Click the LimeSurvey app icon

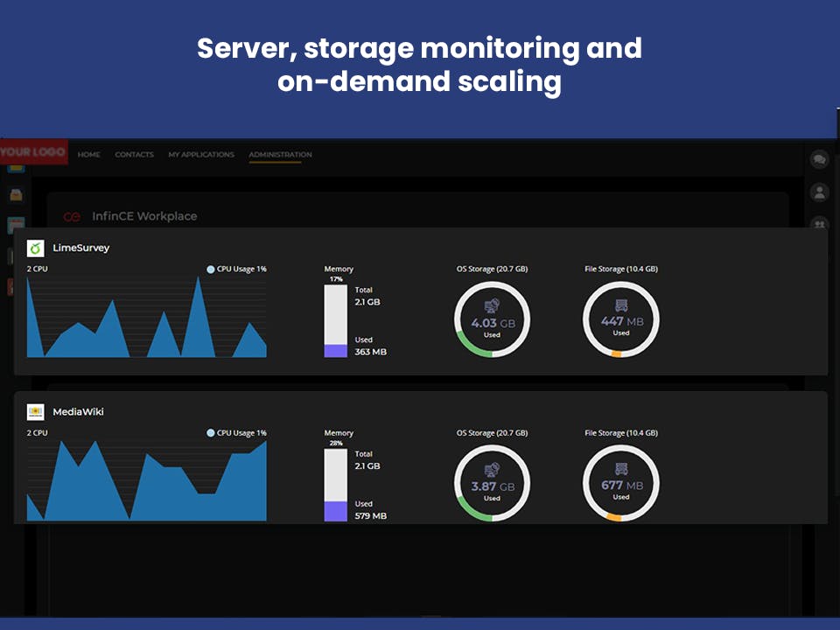click(x=35, y=248)
